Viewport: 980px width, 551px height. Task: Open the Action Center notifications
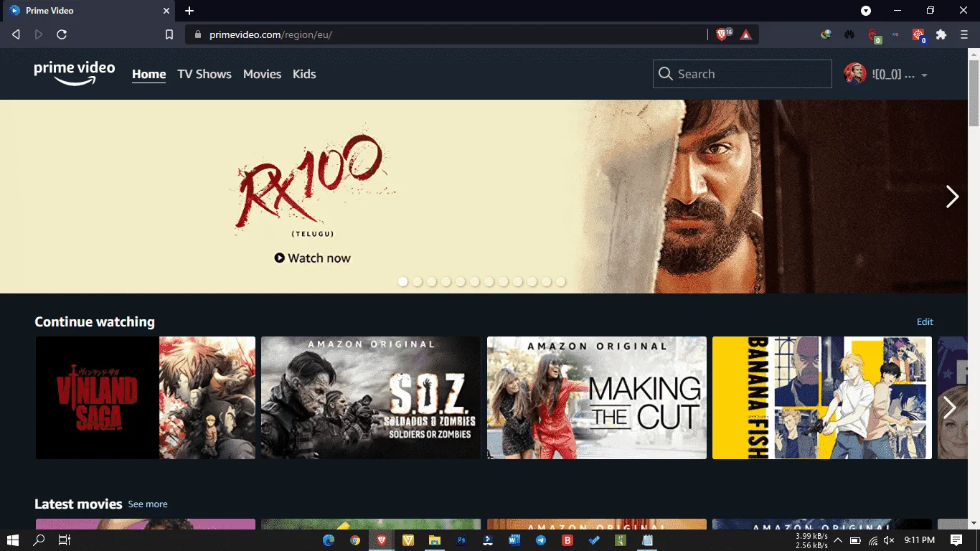pyautogui.click(x=956, y=540)
